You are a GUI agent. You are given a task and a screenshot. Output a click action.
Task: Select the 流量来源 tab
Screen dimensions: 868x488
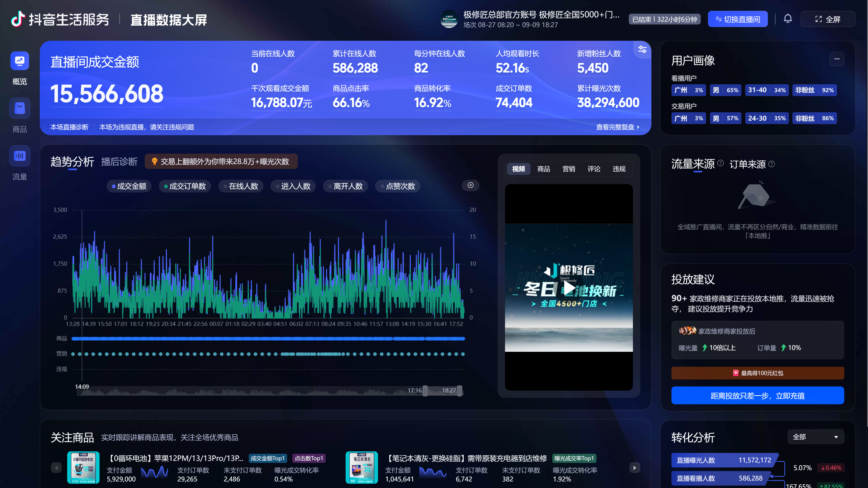tap(693, 164)
